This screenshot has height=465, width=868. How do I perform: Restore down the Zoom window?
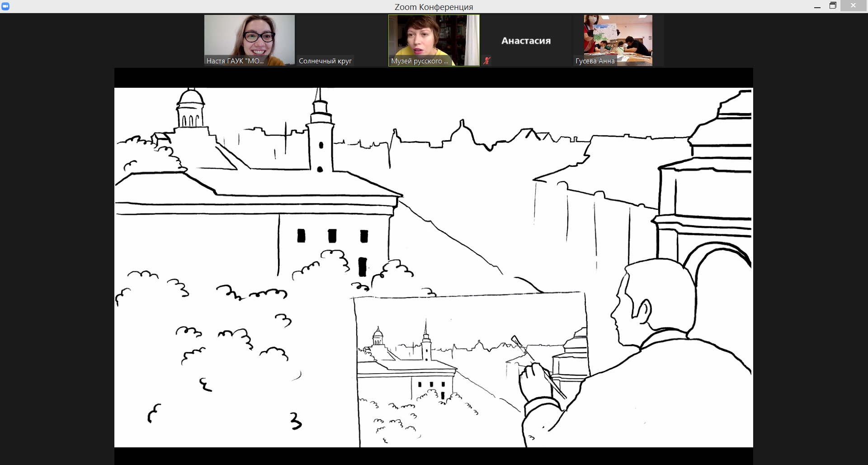pos(833,6)
